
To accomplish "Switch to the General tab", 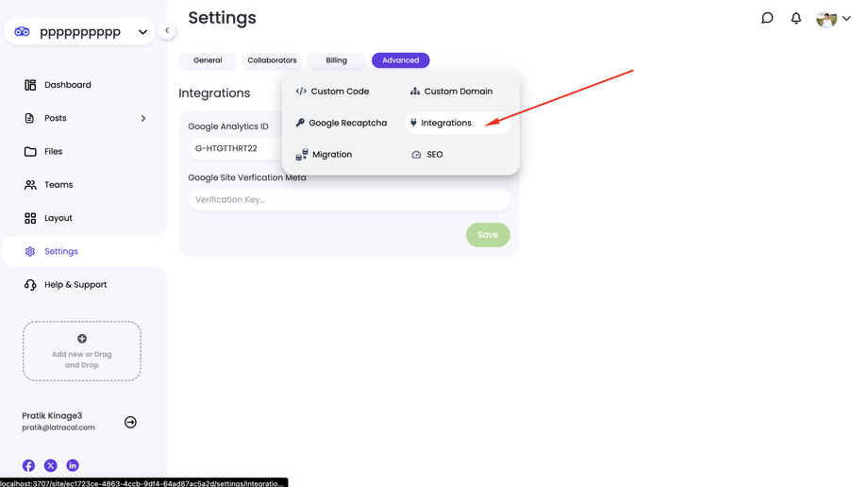I will pos(208,60).
